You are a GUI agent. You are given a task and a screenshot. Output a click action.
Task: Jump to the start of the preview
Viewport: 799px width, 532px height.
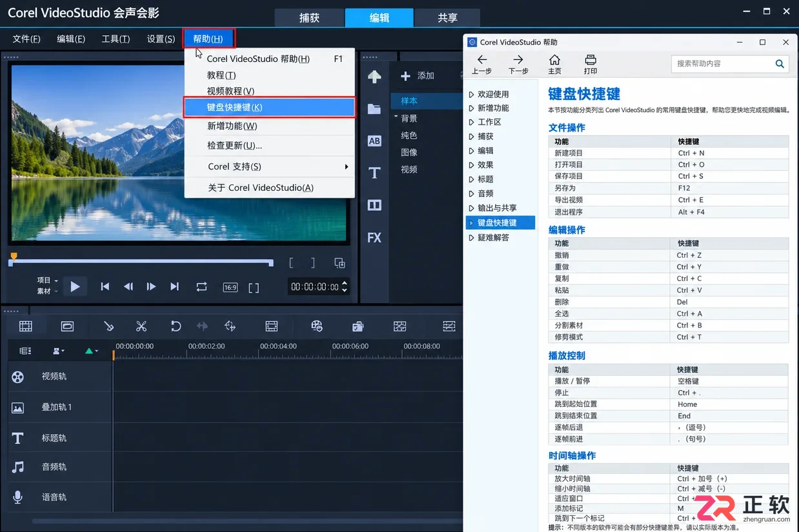[x=105, y=286]
